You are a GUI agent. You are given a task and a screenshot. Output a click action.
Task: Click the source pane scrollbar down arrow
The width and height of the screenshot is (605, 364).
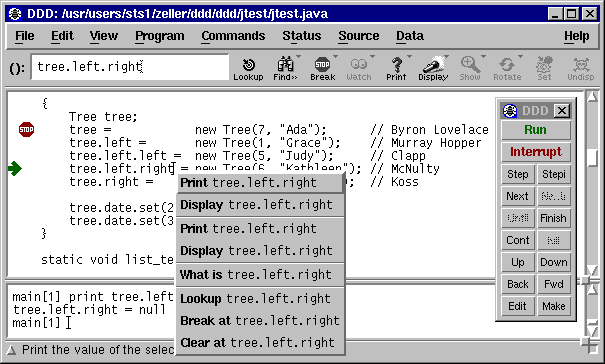coord(592,271)
